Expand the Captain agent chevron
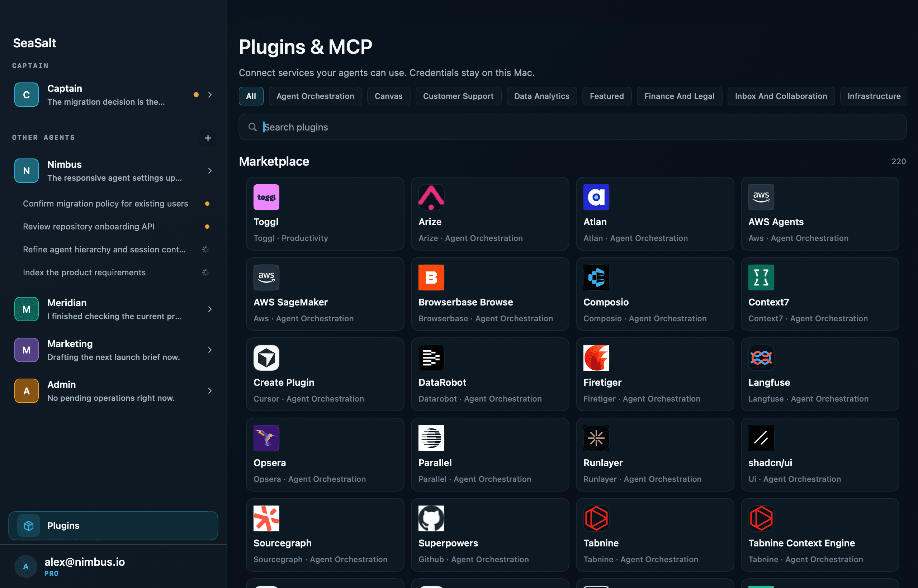The width and height of the screenshot is (918, 588). (x=210, y=95)
